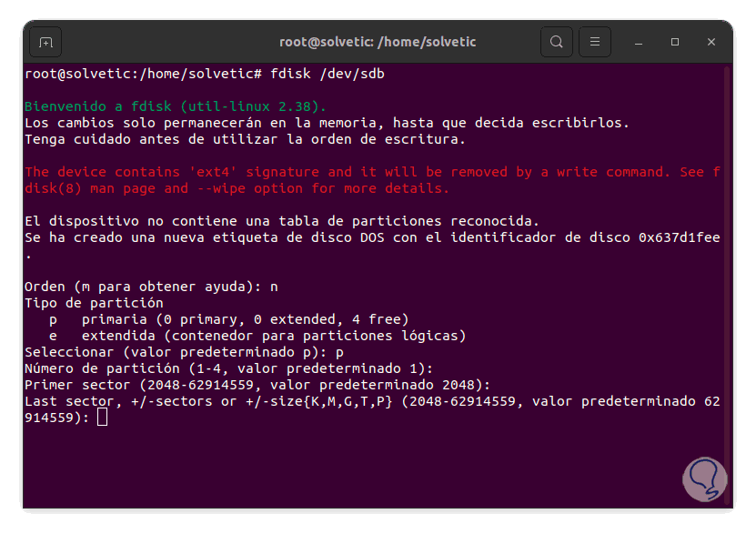This screenshot has width=756, height=534.
Task: Click the title root@solvetic: /home/solvetic
Action: (377, 42)
